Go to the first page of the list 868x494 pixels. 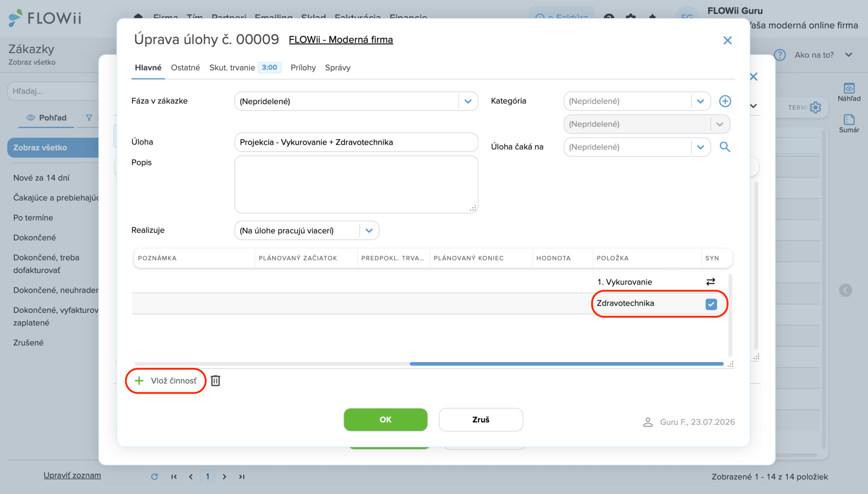tap(174, 477)
